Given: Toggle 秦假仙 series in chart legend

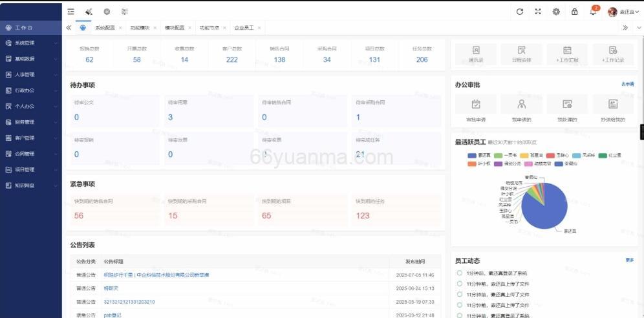Looking at the screenshot, I should click(566, 164).
